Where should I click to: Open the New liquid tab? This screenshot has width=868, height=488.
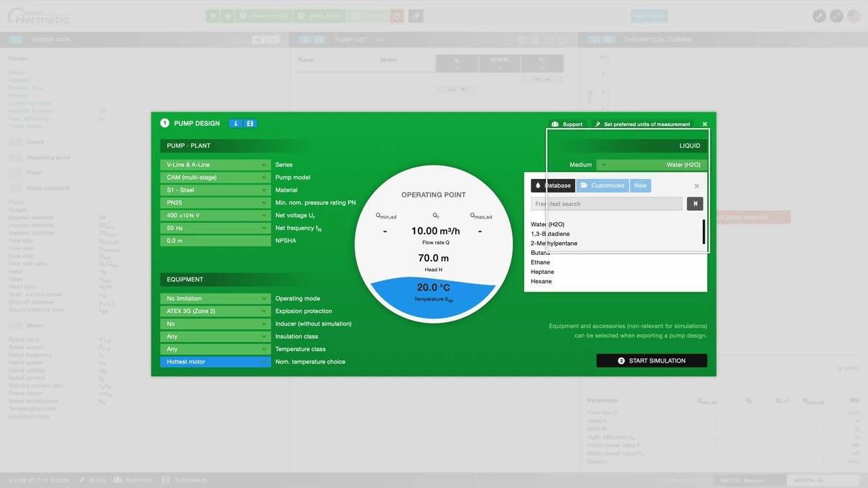[x=640, y=186]
